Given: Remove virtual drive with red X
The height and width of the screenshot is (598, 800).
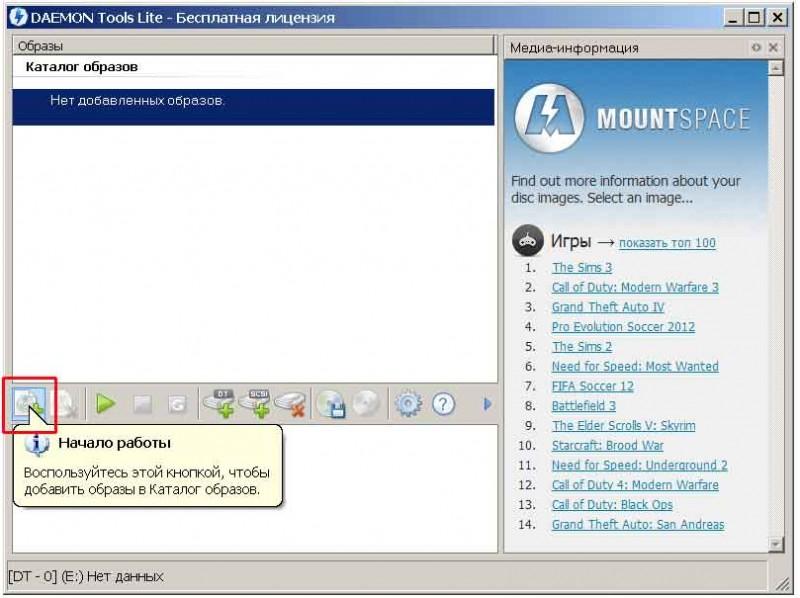Looking at the screenshot, I should click(x=290, y=405).
